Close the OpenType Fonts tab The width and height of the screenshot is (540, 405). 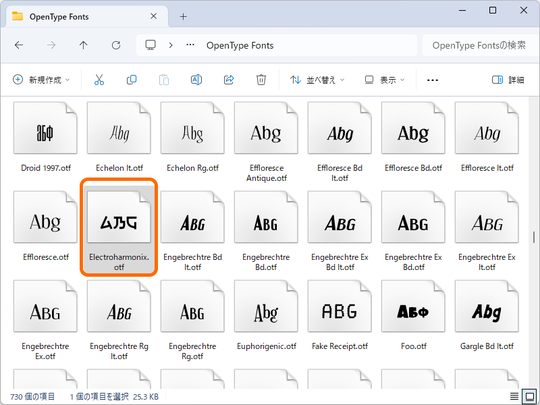tap(154, 16)
